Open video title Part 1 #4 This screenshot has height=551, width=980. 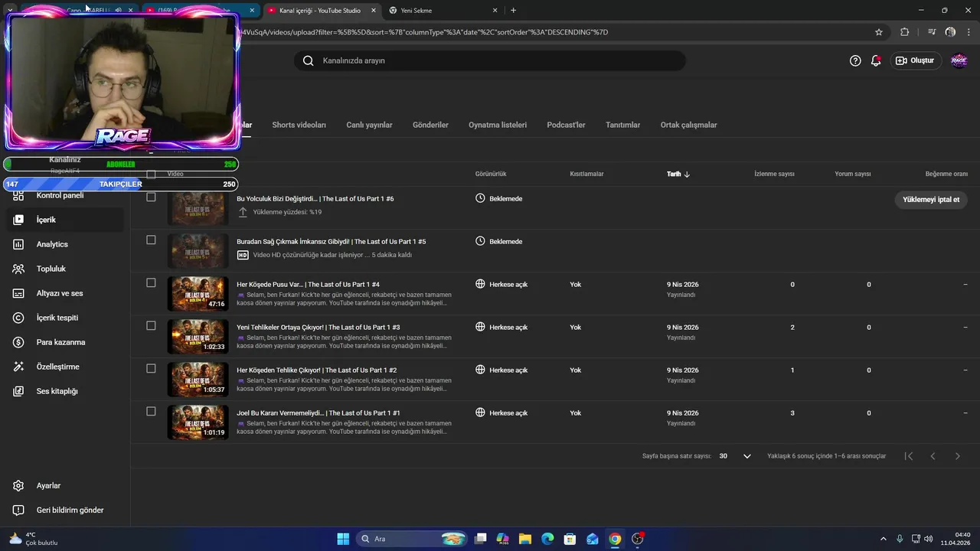[308, 285]
